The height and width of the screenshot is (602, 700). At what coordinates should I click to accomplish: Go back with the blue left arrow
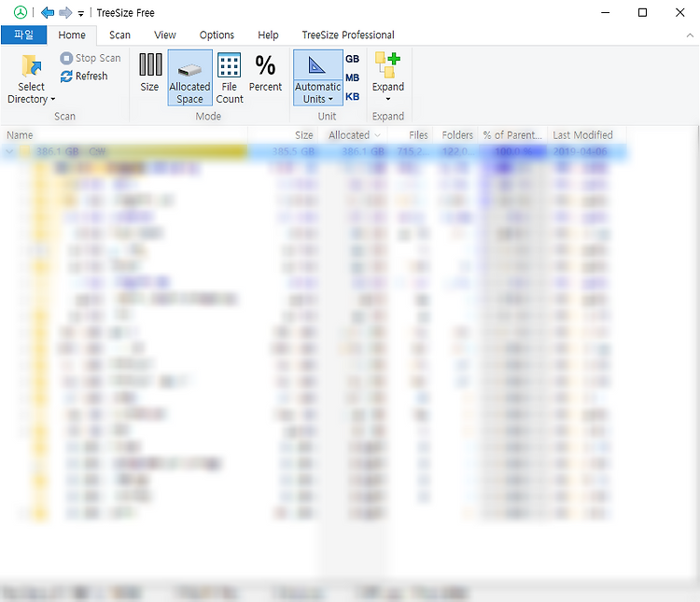point(48,12)
